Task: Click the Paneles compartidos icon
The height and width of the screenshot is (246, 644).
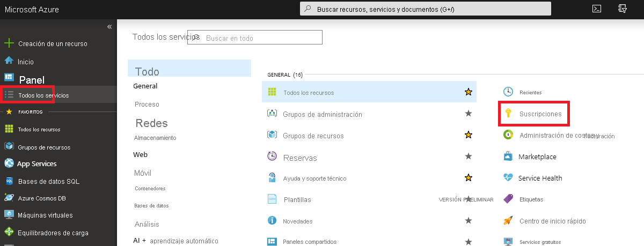Action: click(272, 242)
